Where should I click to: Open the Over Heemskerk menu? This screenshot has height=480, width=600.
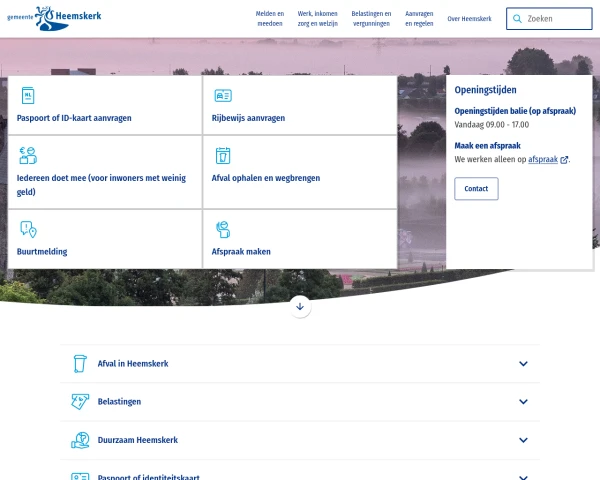[469, 19]
